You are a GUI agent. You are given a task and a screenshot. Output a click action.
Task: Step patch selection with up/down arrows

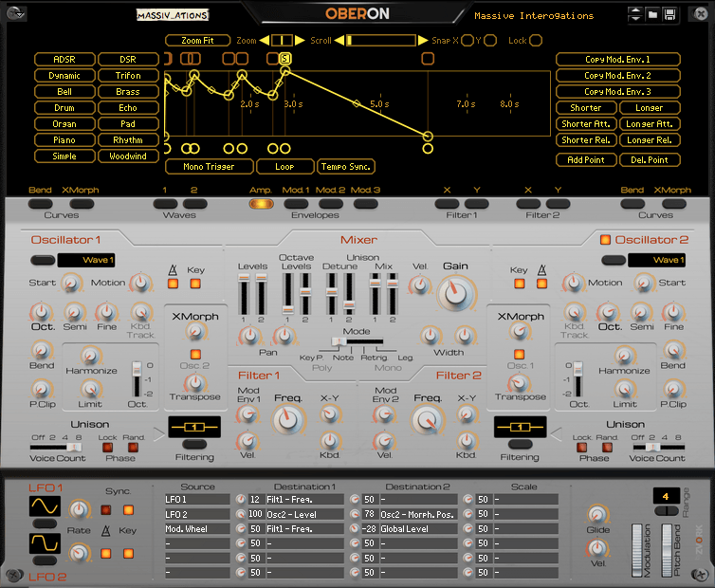[635, 14]
